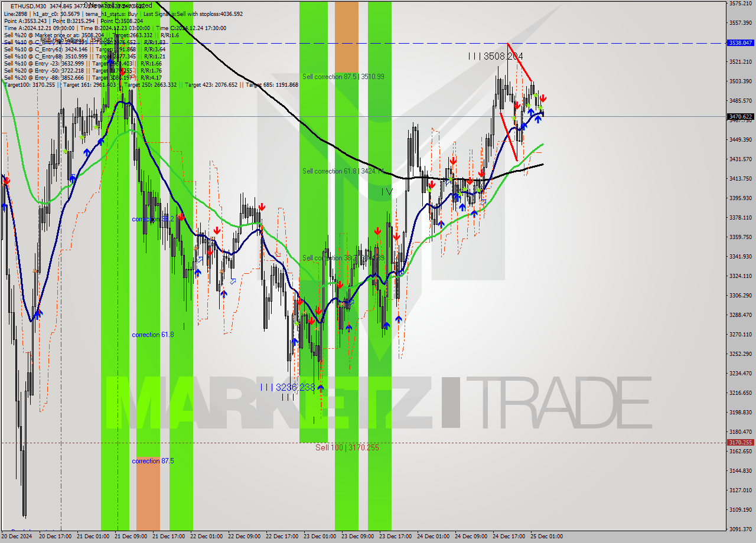756x543 pixels.
Task: Click the '25 Dec 01:00' time axis label
Action: 546,537
